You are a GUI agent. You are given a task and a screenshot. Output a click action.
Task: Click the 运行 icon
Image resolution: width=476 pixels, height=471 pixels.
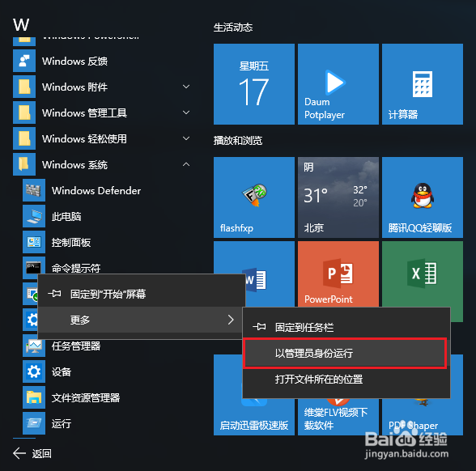(34, 423)
